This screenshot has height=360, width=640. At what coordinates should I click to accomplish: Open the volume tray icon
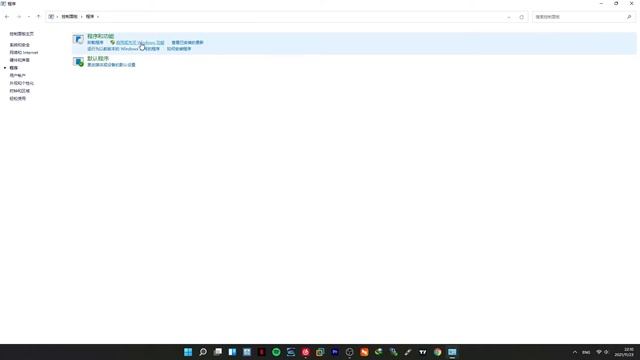[x=606, y=352]
